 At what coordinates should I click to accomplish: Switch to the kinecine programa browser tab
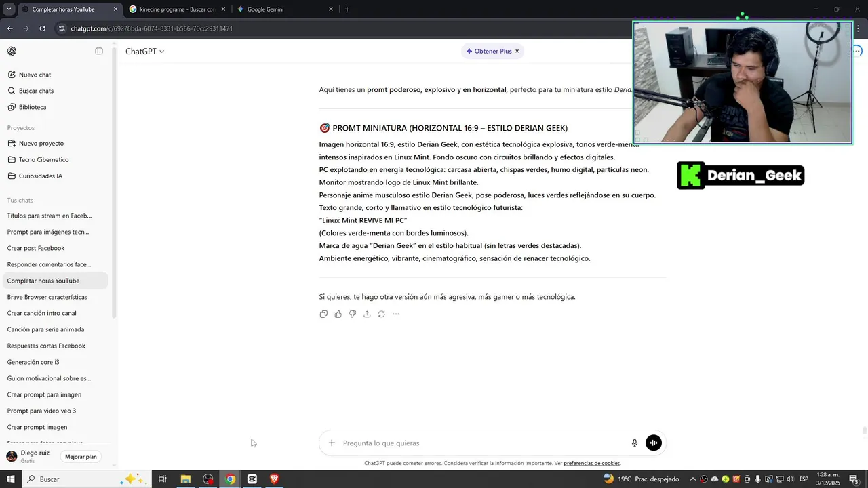(176, 9)
